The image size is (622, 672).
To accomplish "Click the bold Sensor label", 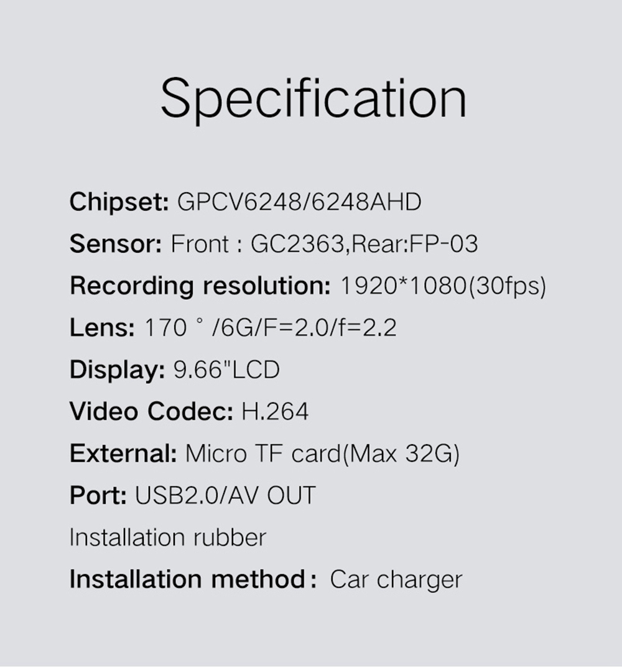I will [x=116, y=244].
